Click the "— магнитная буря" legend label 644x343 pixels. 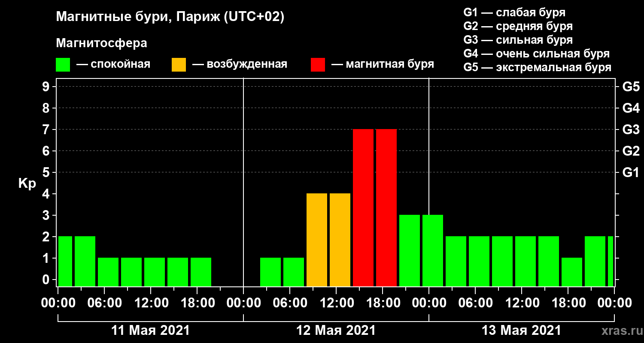pyautogui.click(x=383, y=65)
